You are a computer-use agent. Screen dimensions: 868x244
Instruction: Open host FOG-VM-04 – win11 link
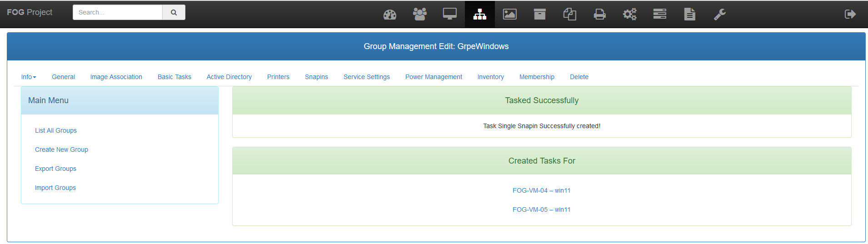pyautogui.click(x=541, y=190)
